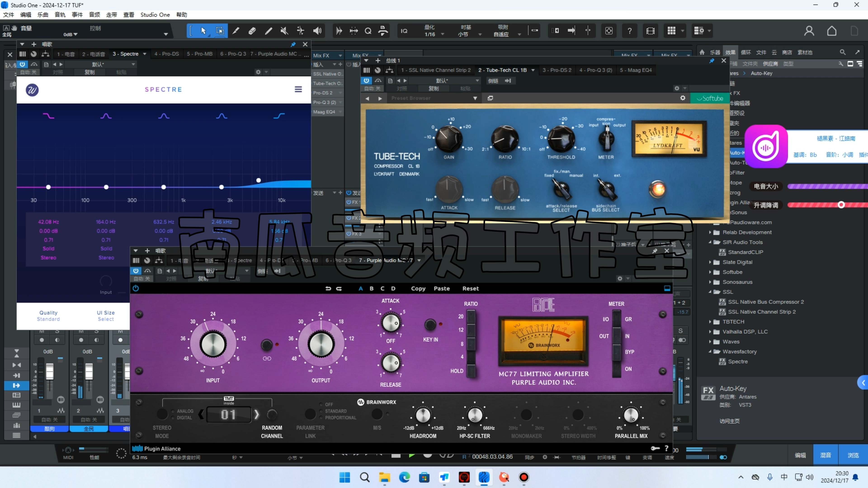Select the Listen speaker tool

coord(317,31)
